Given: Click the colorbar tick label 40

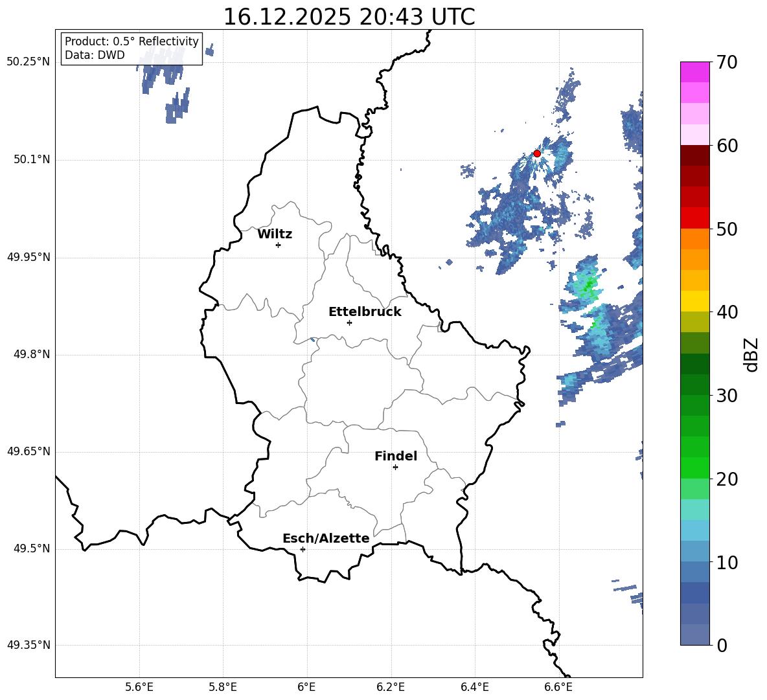Looking at the screenshot, I should (x=727, y=312).
